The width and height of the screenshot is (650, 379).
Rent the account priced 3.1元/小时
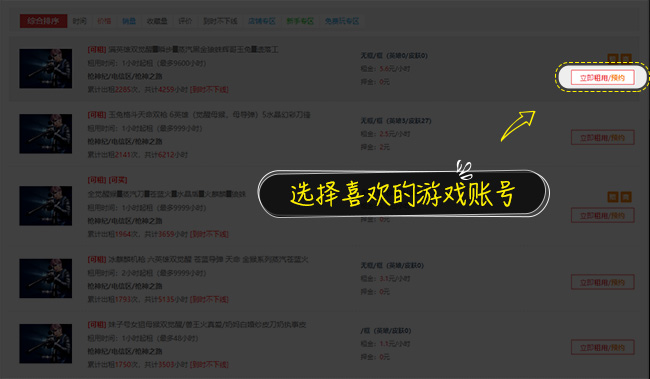pos(602,282)
